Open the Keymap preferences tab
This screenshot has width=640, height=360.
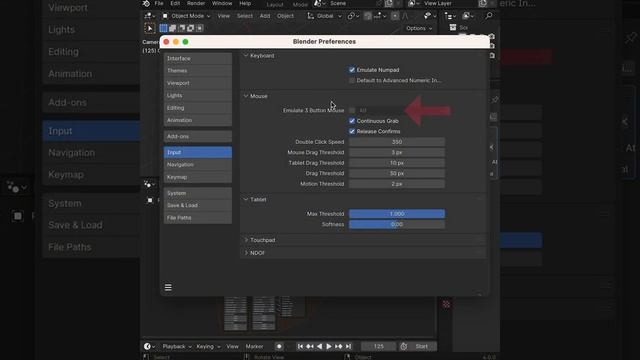pos(198,177)
